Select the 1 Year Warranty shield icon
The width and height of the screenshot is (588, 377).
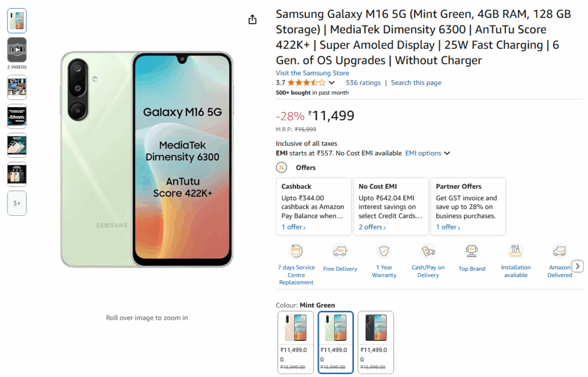pyautogui.click(x=384, y=251)
